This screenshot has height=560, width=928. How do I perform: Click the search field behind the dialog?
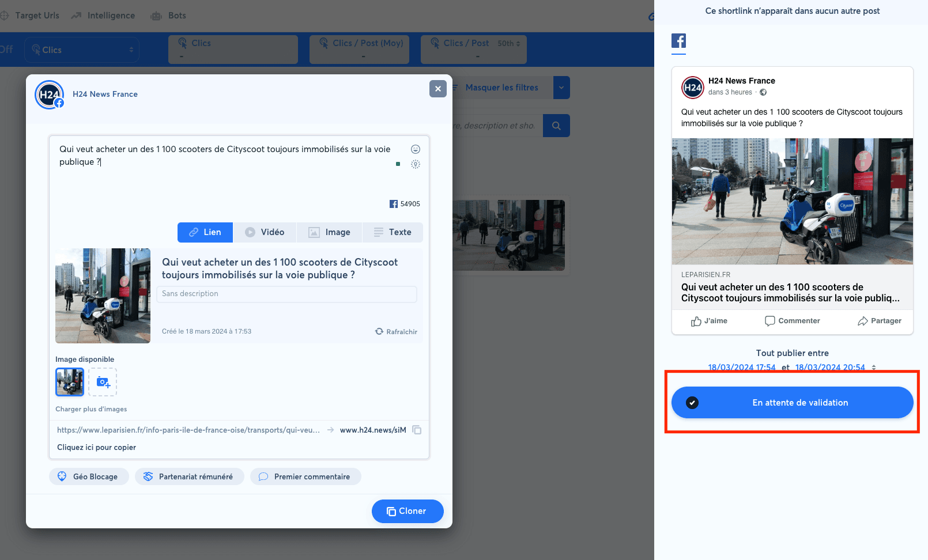(498, 126)
